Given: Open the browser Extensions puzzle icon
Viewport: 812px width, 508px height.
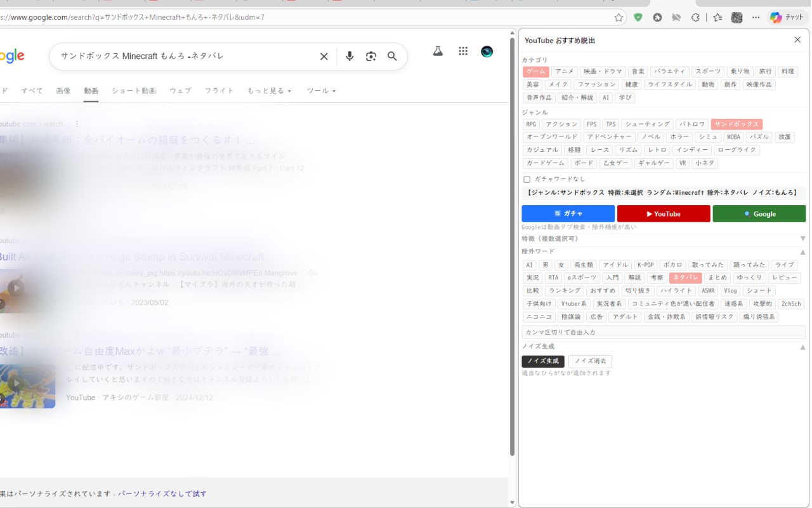Looking at the screenshot, I should tap(695, 18).
